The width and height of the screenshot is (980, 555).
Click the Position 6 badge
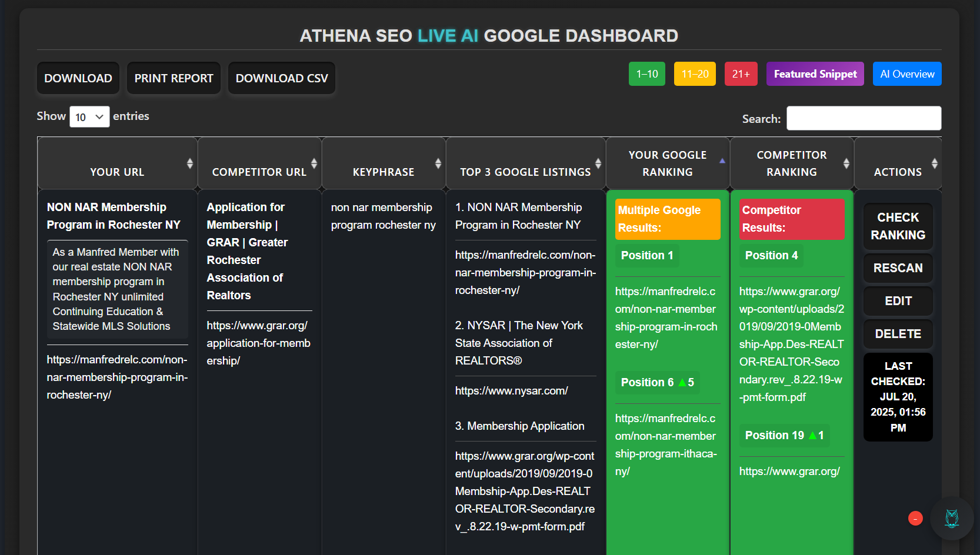click(x=658, y=383)
